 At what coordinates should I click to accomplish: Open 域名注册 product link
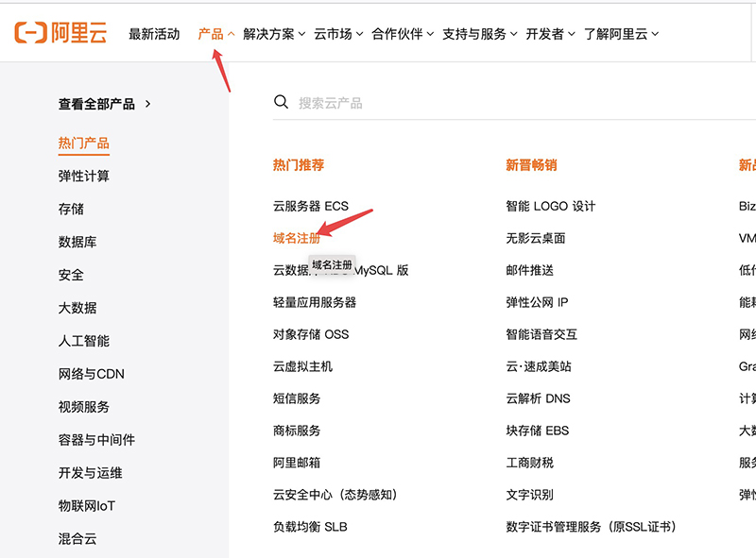297,238
